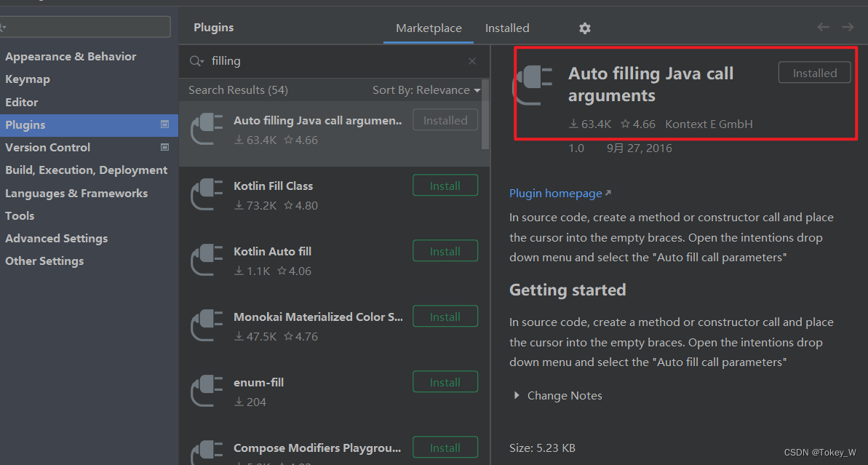Clear the plugin search text
This screenshot has height=465, width=868.
pos(472,61)
